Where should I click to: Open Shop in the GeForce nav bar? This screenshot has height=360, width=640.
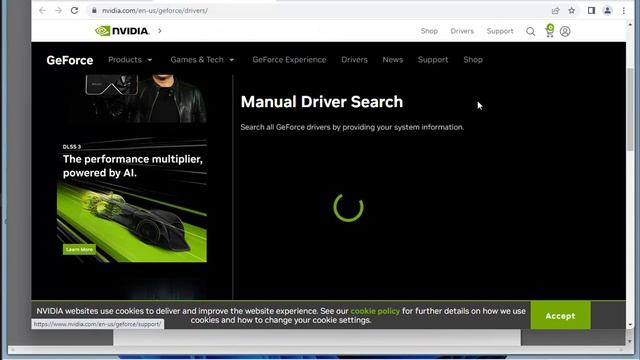click(x=473, y=60)
